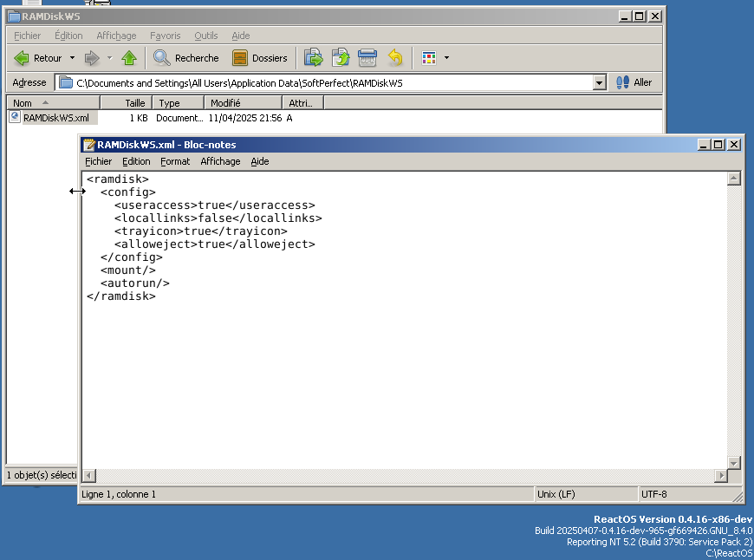The height and width of the screenshot is (560, 754).
Task: Click the <mount/> line in Bloc-notes
Action: coord(128,270)
